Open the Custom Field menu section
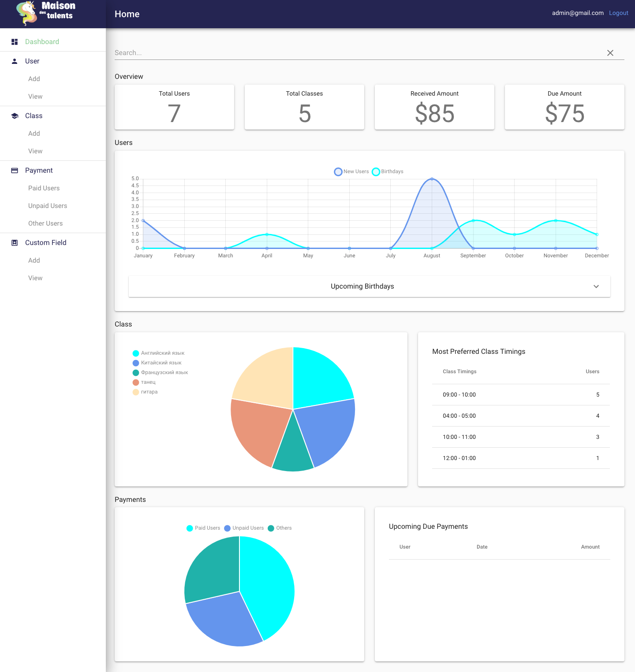 click(53, 243)
